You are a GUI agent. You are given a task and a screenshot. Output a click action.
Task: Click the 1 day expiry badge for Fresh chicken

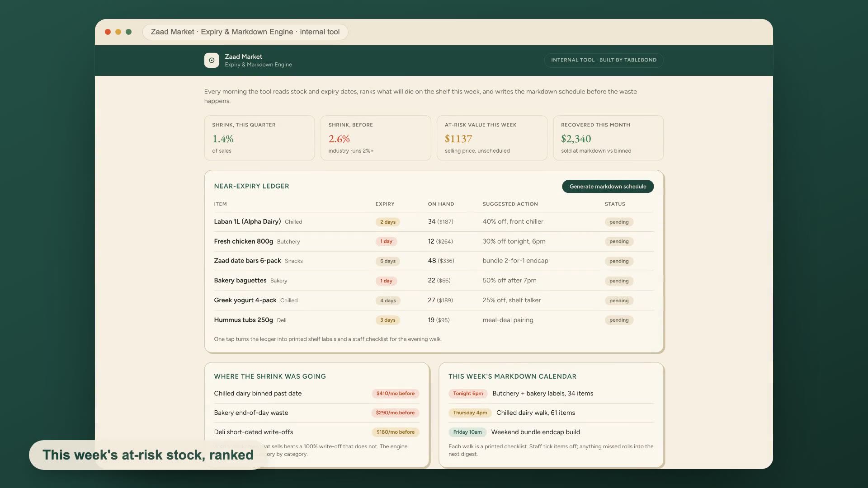pyautogui.click(x=386, y=241)
